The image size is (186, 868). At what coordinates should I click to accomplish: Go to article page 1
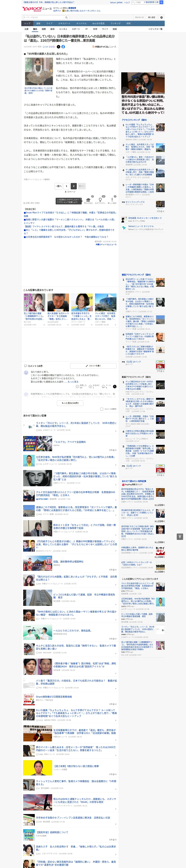(x=66, y=186)
